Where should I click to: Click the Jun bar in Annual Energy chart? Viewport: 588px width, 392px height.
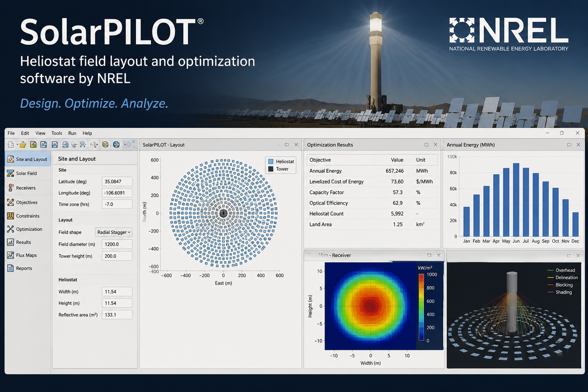(x=516, y=200)
